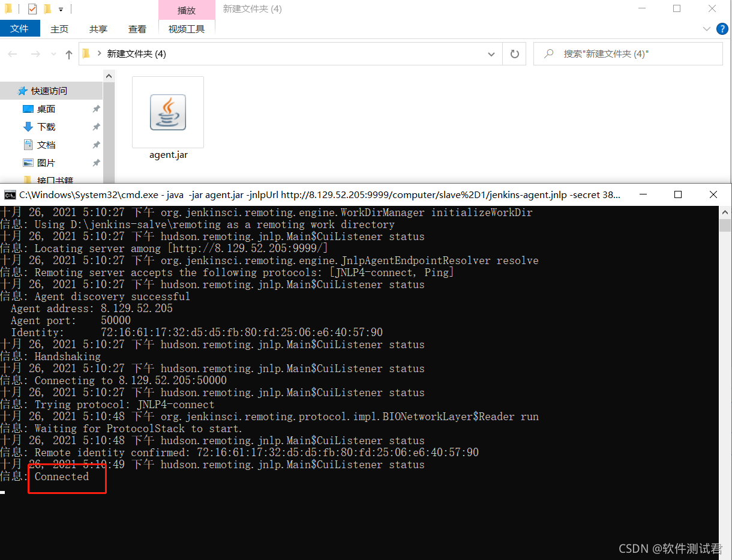The height and width of the screenshot is (560, 732).
Task: Open Customize Quick Access Toolbar dropdown
Action: [61, 10]
